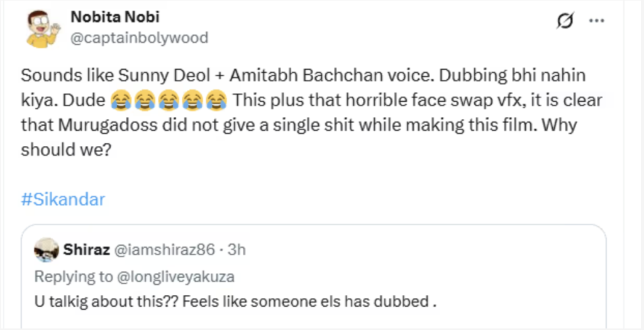Click Nobita Nobi's profile avatar
644x330 pixels.
(x=43, y=29)
